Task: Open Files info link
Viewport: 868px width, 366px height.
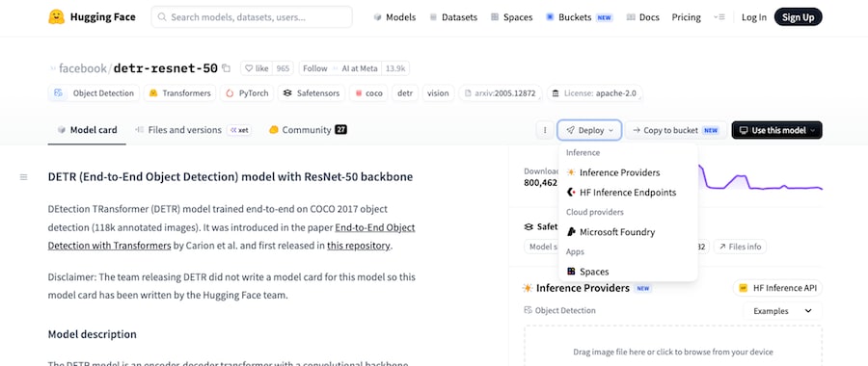Action: (x=740, y=247)
